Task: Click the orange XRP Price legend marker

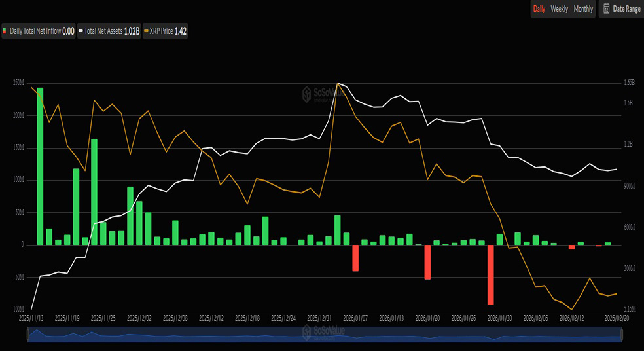Action: (146, 31)
